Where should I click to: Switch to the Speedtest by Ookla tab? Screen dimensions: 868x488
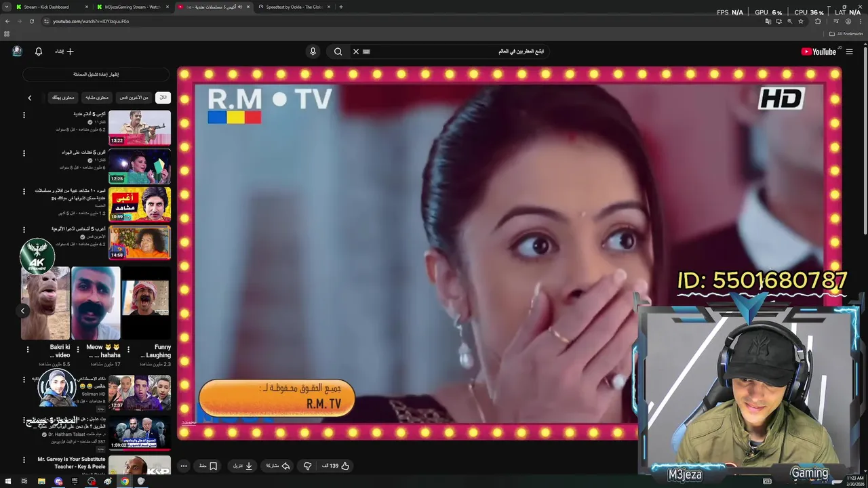click(x=294, y=7)
